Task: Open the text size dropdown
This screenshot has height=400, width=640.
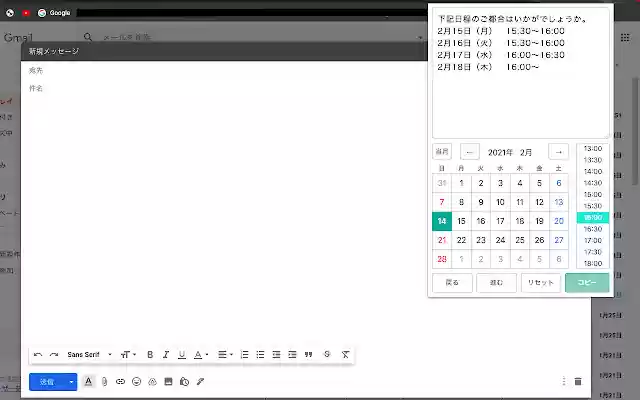Action: tap(128, 355)
